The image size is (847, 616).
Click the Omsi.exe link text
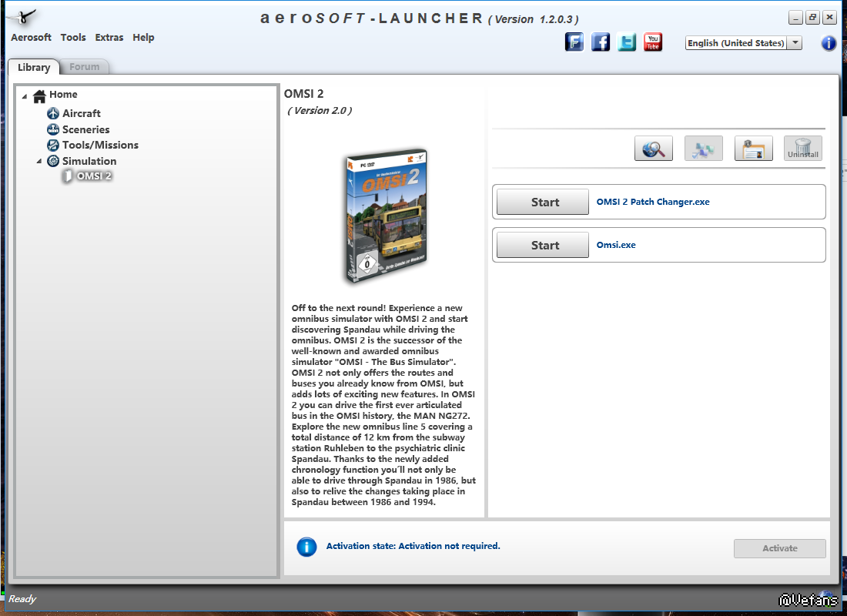(616, 245)
